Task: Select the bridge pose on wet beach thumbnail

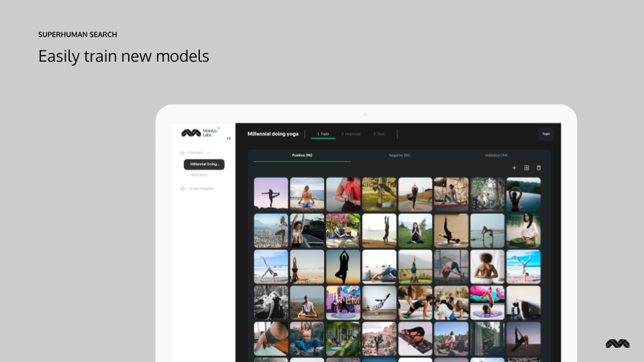Action: 487,231
